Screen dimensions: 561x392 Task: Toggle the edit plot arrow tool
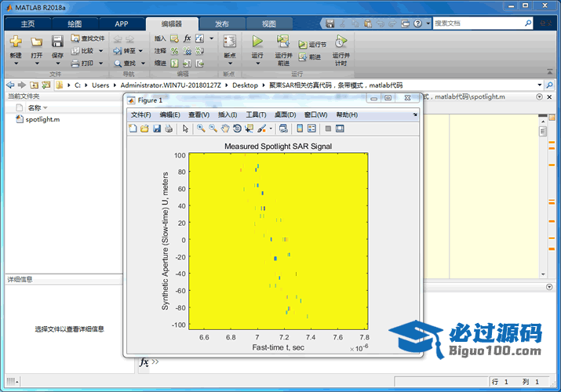click(186, 129)
